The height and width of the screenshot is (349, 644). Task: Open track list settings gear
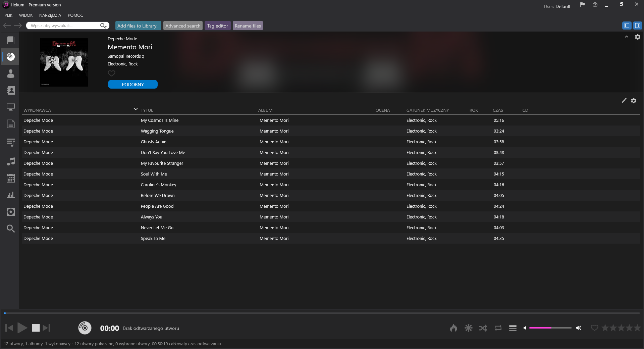tap(634, 100)
